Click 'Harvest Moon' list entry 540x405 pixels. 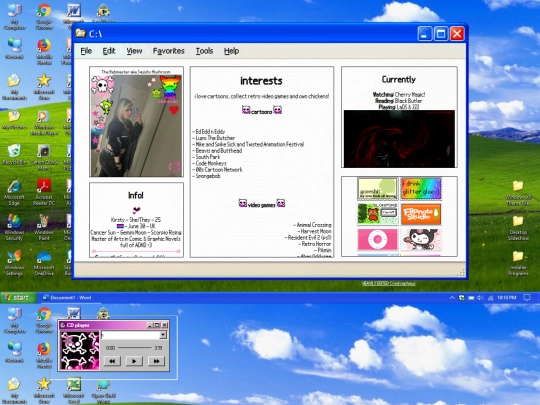click(x=314, y=231)
